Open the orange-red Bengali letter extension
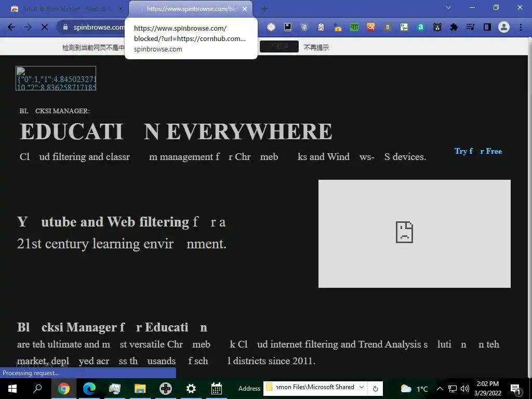 coord(371,27)
